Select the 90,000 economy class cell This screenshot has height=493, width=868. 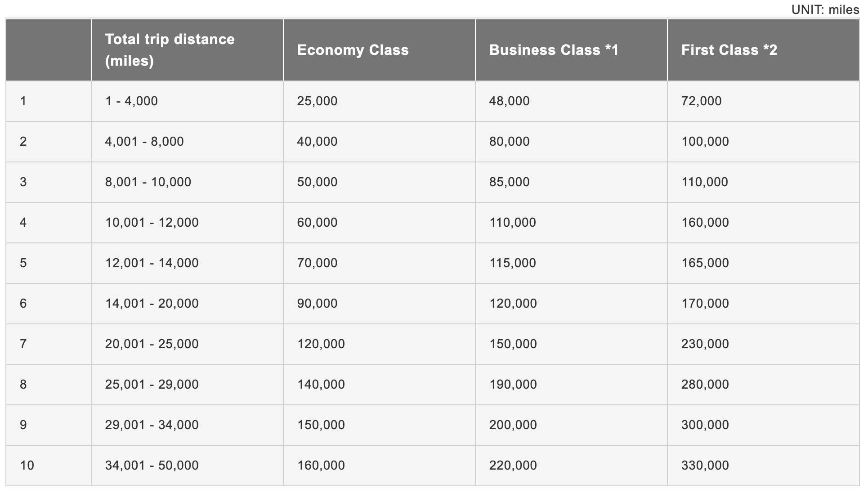click(379, 304)
